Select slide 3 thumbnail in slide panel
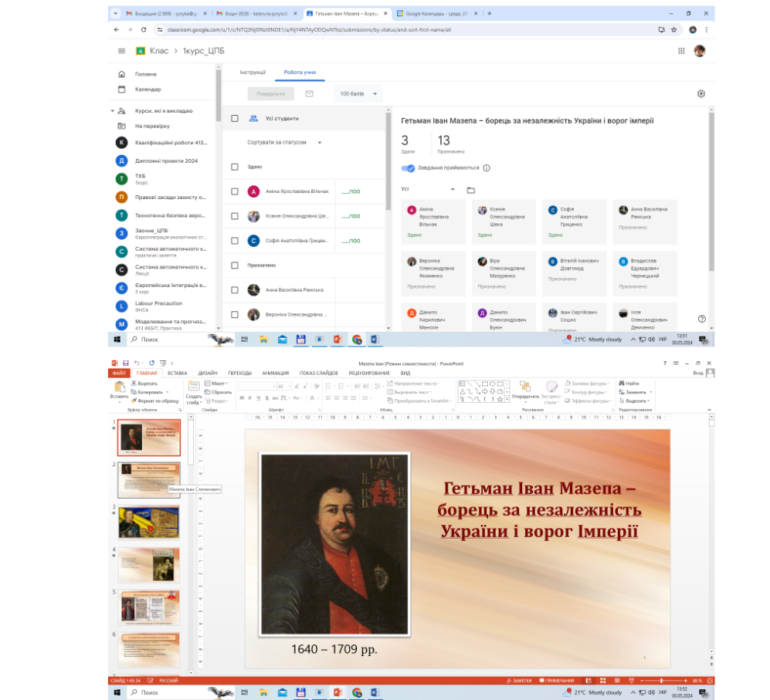Image resolution: width=770 pixels, height=700 pixels. pyautogui.click(x=148, y=522)
